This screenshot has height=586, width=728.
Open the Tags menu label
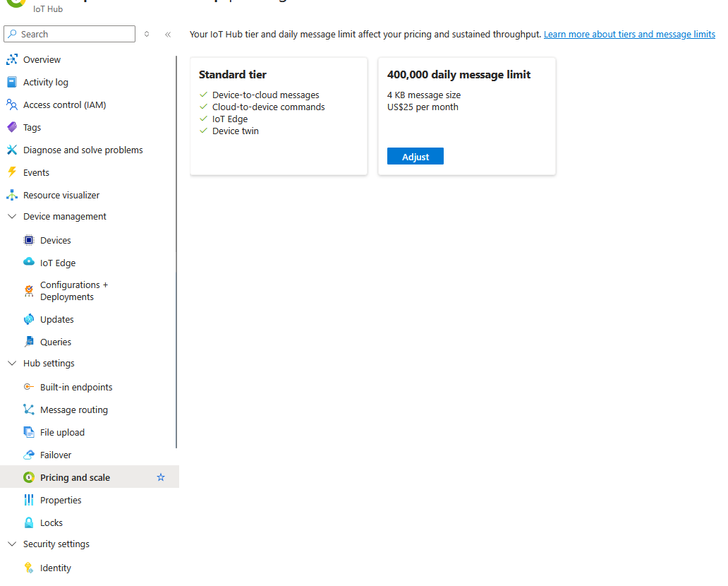point(32,127)
